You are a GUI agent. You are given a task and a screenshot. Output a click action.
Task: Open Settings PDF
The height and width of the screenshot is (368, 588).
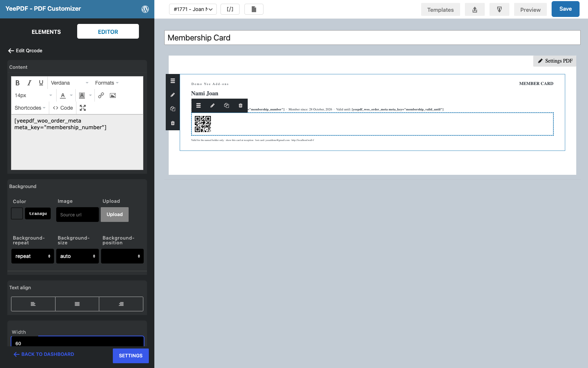coord(555,61)
